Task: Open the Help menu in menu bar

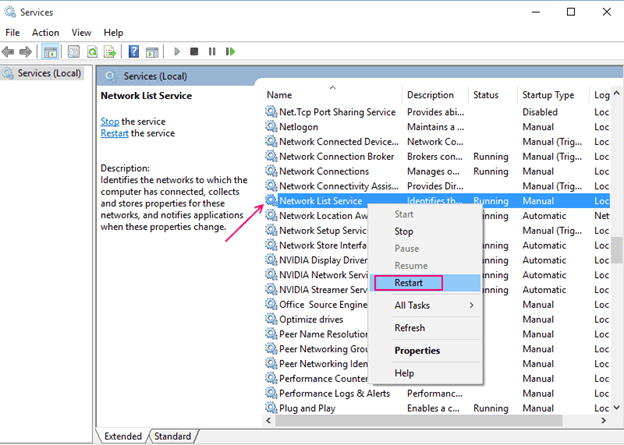Action: coord(113,33)
